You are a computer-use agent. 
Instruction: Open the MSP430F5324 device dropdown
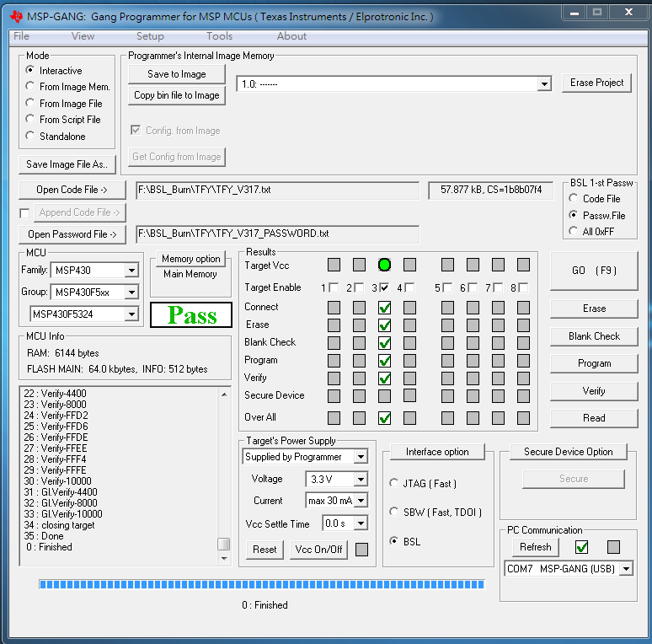131,314
